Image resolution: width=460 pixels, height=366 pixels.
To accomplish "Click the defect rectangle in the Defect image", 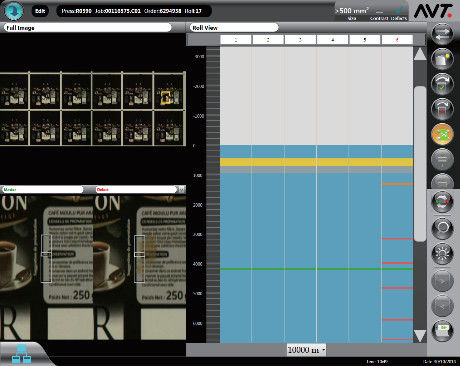I will [139, 259].
